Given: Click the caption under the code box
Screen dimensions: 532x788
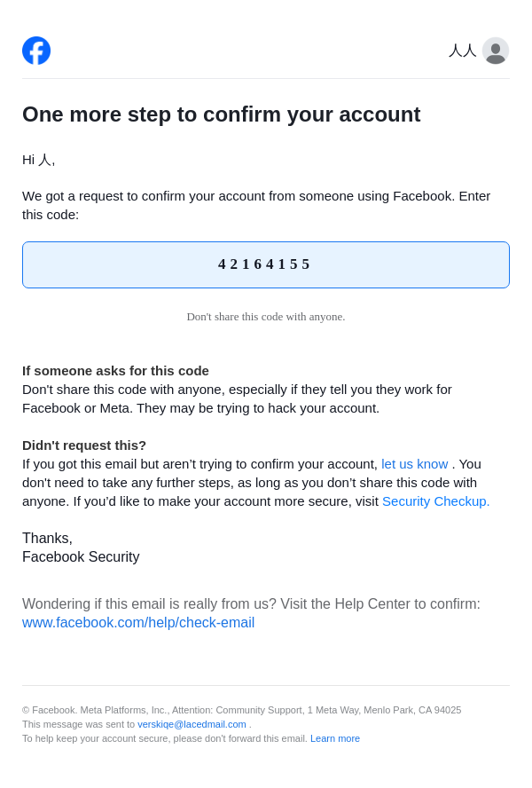Looking at the screenshot, I should tap(265, 317).
